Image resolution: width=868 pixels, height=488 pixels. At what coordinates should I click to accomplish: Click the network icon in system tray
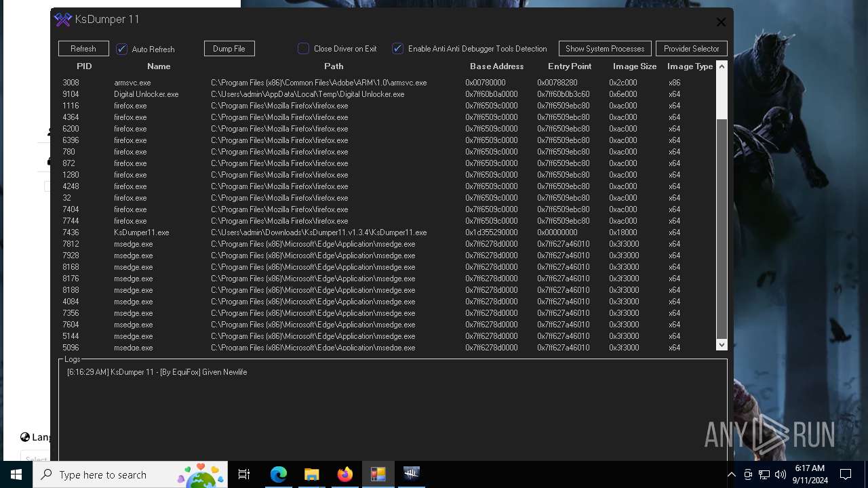pos(764,474)
